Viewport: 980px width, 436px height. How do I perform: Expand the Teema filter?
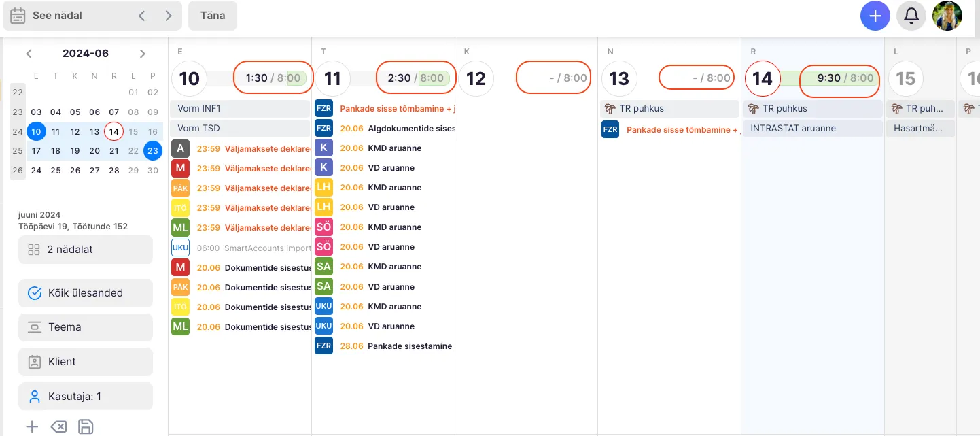point(86,327)
